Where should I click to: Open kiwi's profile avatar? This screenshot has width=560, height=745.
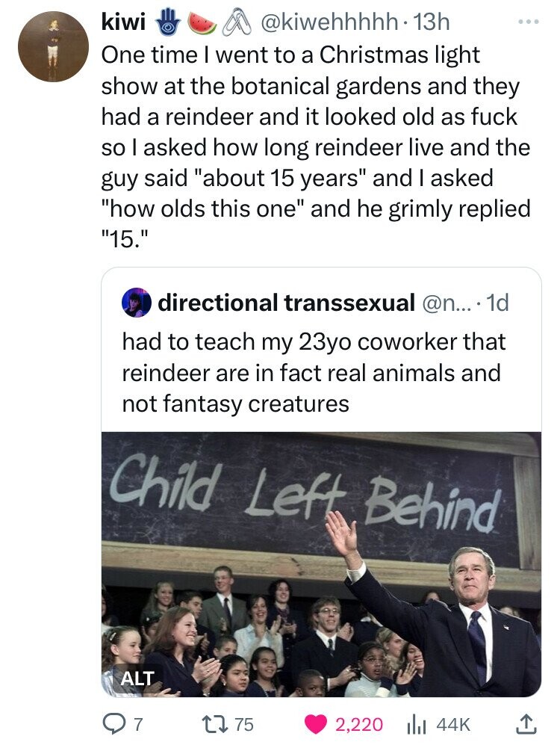[52, 46]
